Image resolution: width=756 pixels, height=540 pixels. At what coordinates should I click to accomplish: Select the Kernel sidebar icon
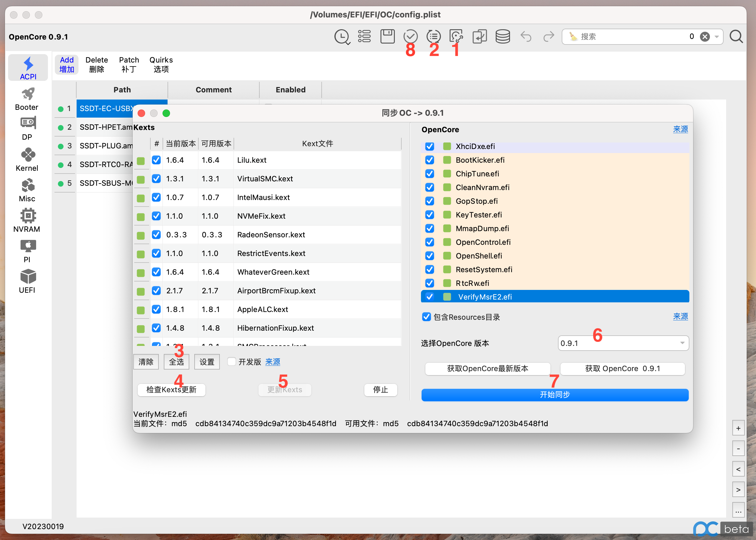pyautogui.click(x=27, y=160)
